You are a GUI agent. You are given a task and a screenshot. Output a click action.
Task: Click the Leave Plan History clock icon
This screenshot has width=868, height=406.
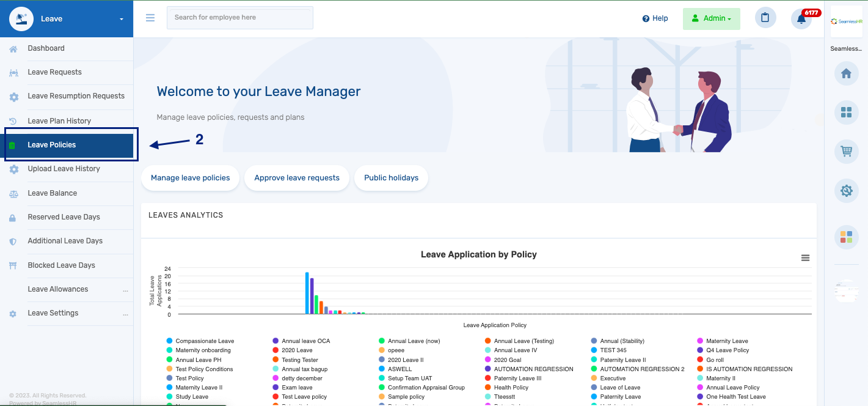click(x=13, y=121)
